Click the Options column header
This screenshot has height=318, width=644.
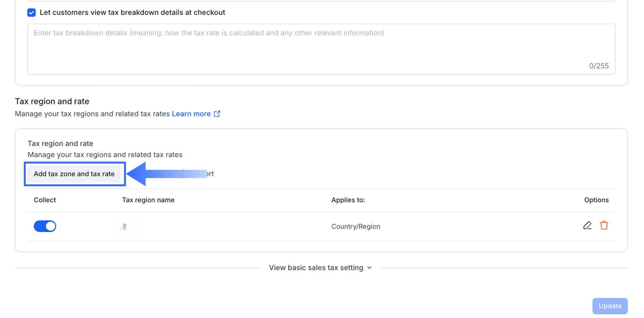point(596,200)
